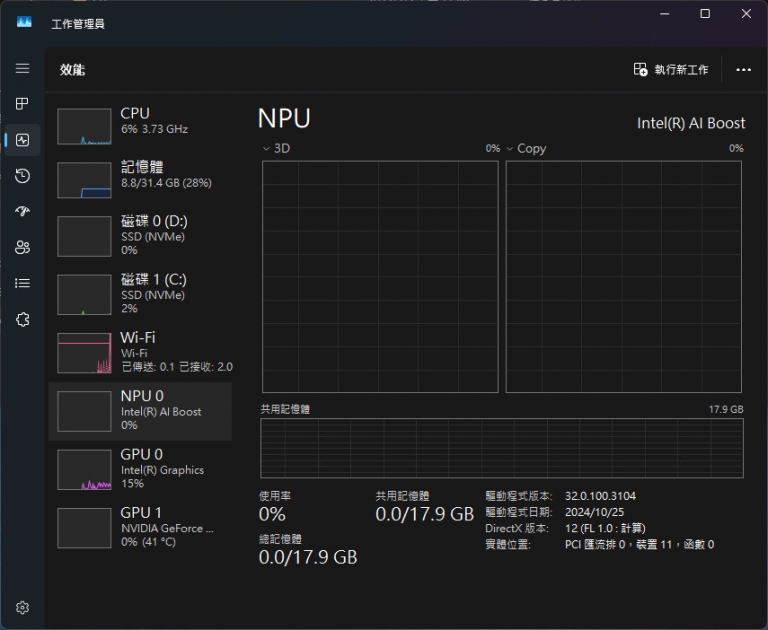Screen dimensions: 768x630
Task: Select the Wi-Fi performance item
Action: 141,353
